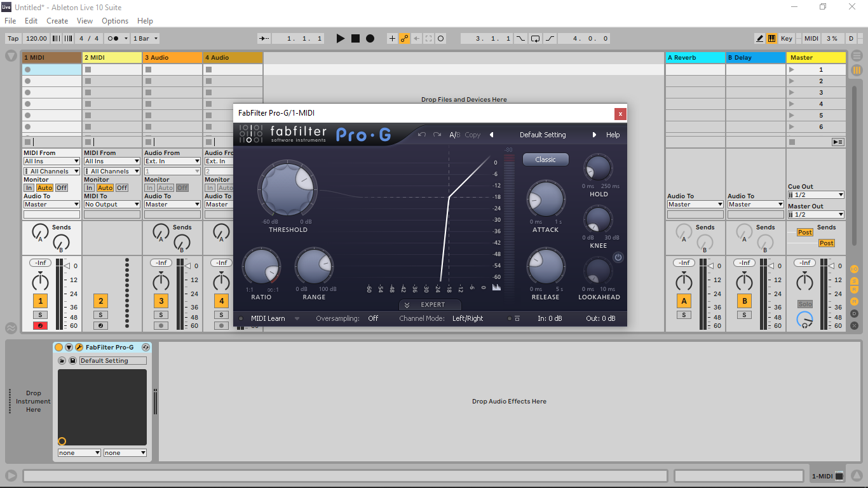Open the quantization 1 Bar dropdown

(145, 39)
